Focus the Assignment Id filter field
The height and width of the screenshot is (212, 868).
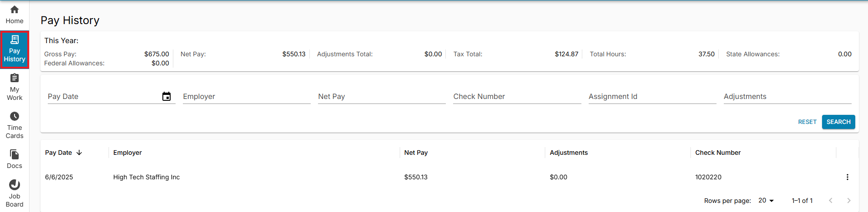[652, 97]
